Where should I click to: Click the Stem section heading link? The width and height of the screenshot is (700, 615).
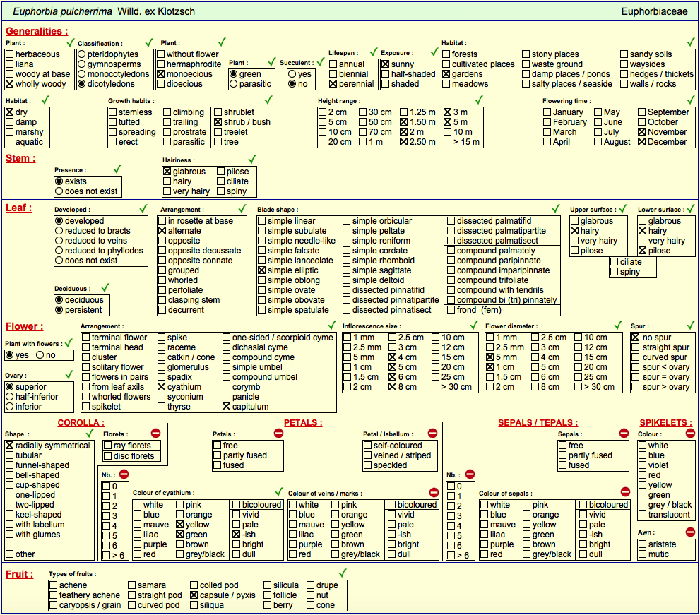point(20,158)
